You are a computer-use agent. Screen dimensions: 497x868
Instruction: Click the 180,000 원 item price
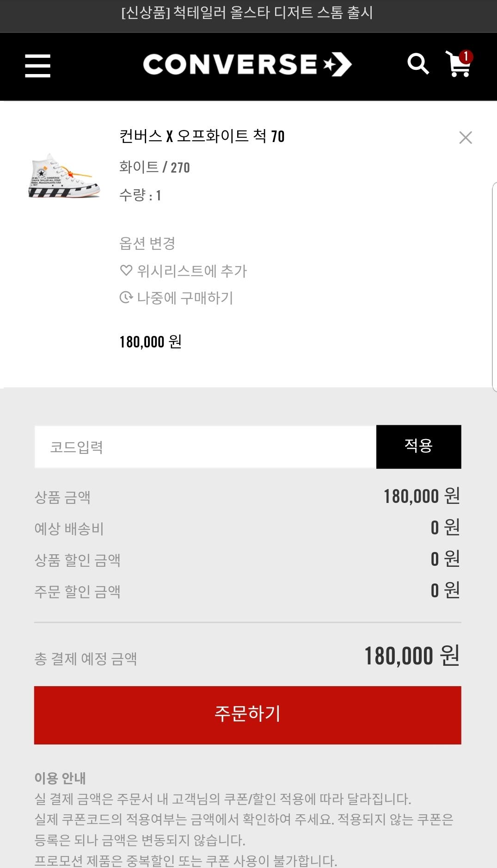pyautogui.click(x=150, y=341)
